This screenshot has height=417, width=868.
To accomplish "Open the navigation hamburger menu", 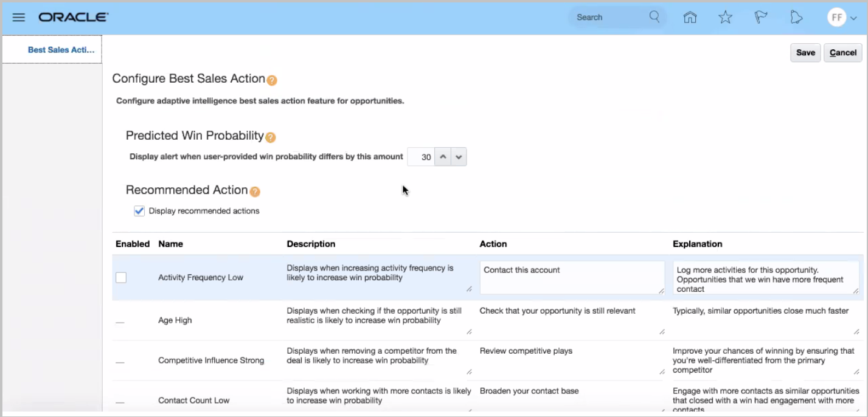I will (x=18, y=16).
